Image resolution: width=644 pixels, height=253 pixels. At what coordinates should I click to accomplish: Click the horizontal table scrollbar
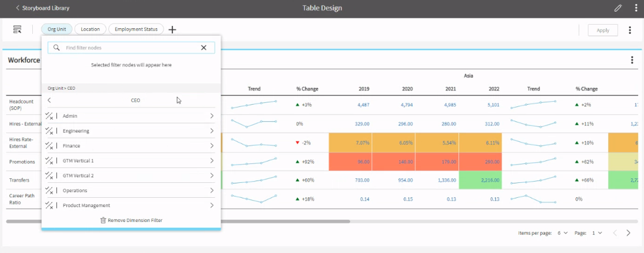point(178,221)
